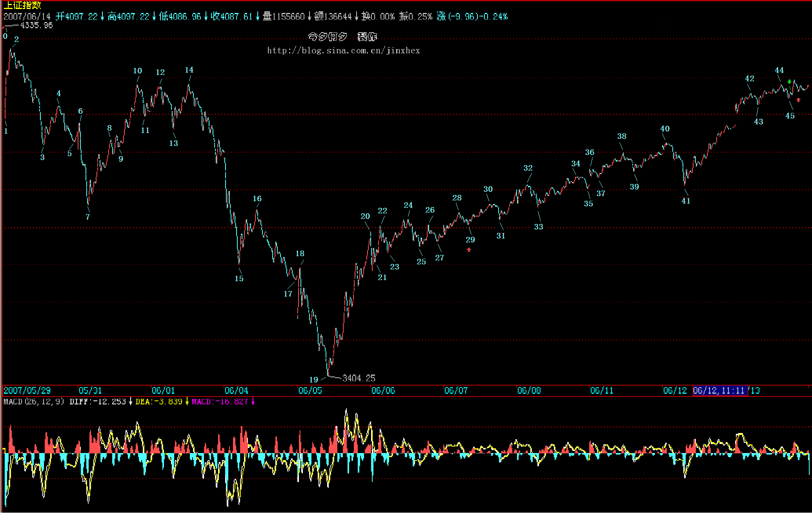Click the magenta arrow after MACD value -16.827
The height and width of the screenshot is (513, 812).
pos(253,402)
